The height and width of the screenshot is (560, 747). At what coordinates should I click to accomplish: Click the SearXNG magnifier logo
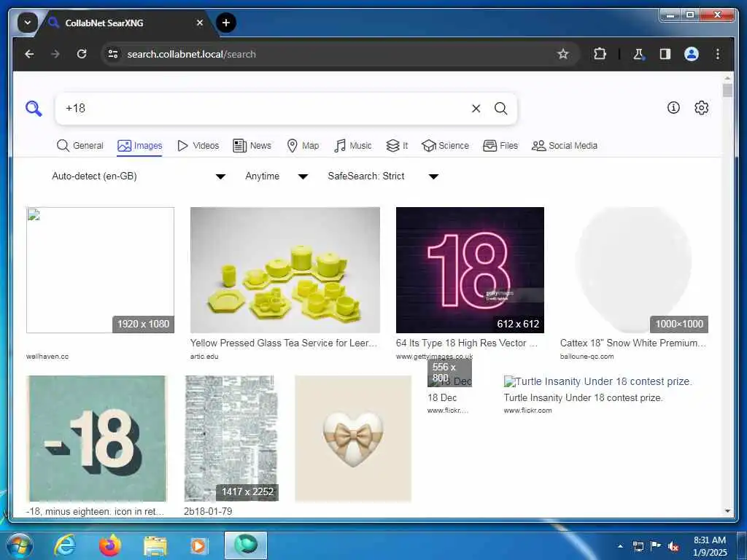click(34, 109)
